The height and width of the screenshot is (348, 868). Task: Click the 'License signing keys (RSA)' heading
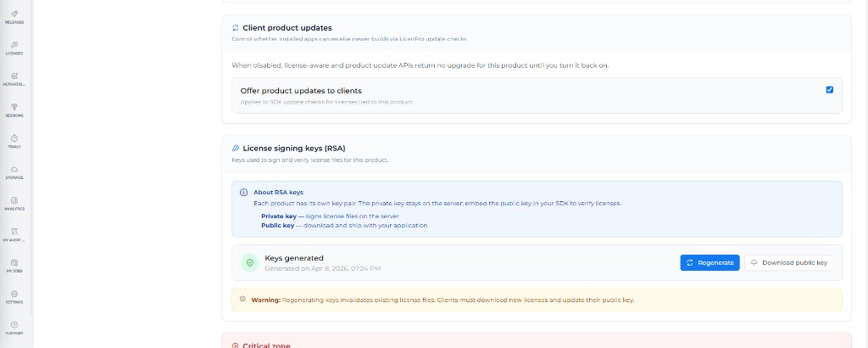[x=294, y=149]
